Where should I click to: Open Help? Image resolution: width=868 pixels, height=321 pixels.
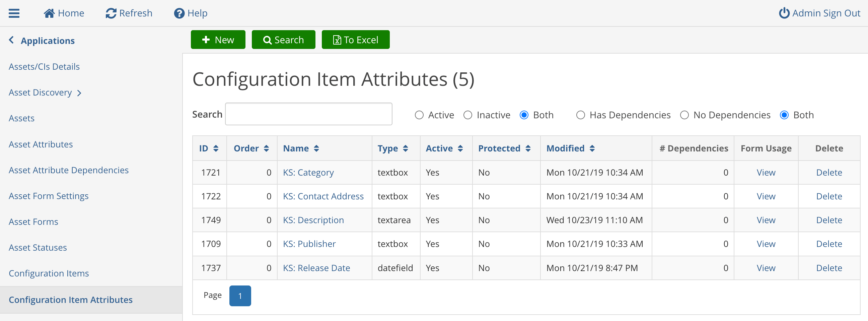pos(190,13)
